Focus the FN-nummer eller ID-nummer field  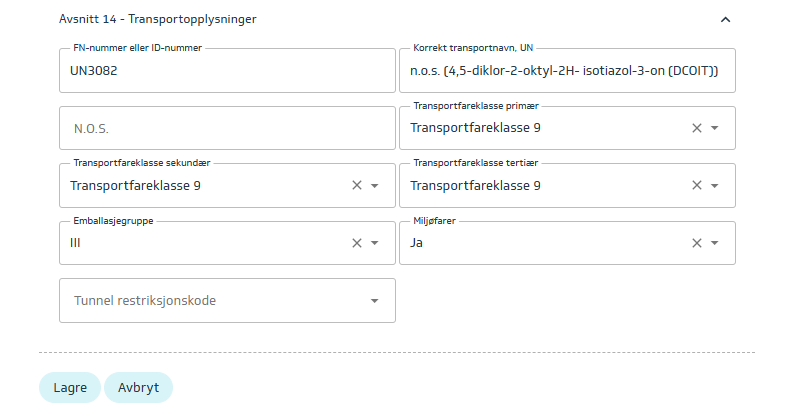pos(227,71)
